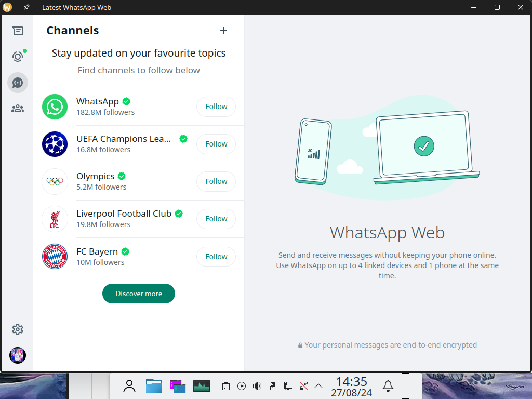Open the Chats sidebar icon

[18, 31]
